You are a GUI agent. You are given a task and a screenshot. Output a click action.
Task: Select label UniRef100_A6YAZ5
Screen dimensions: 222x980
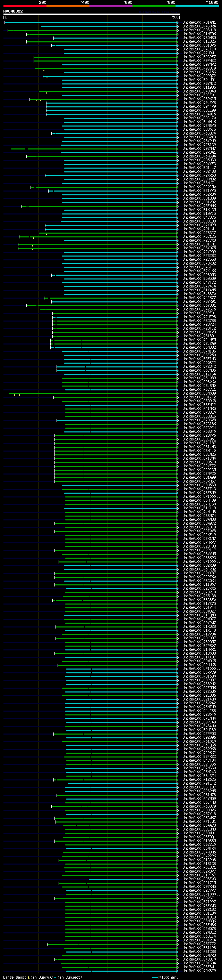(x=199, y=248)
